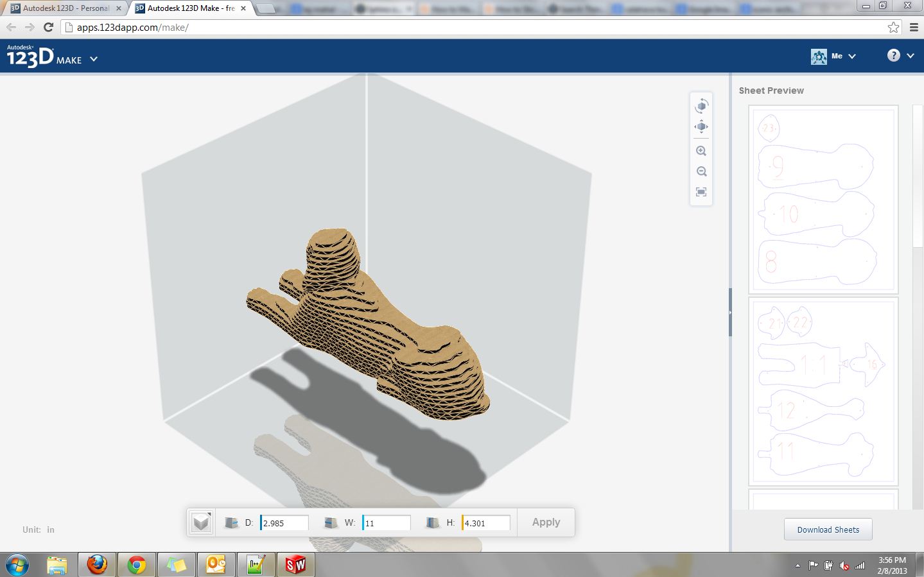The width and height of the screenshot is (924, 577).
Task: Click the Unit: in label
Action: click(39, 530)
